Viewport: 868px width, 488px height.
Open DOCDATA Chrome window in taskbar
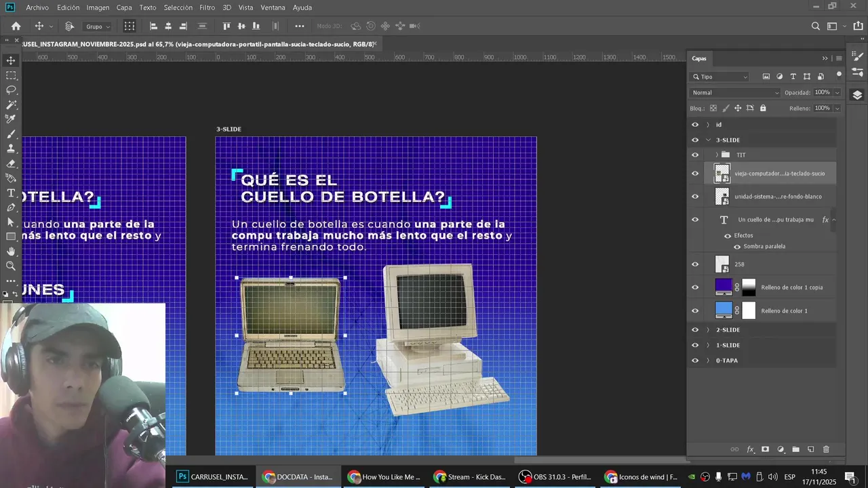(298, 476)
